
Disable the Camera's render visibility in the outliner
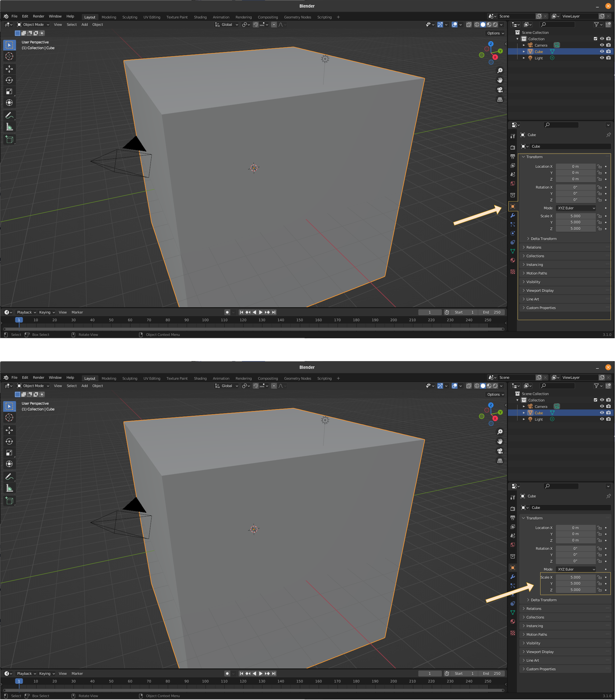click(x=608, y=45)
